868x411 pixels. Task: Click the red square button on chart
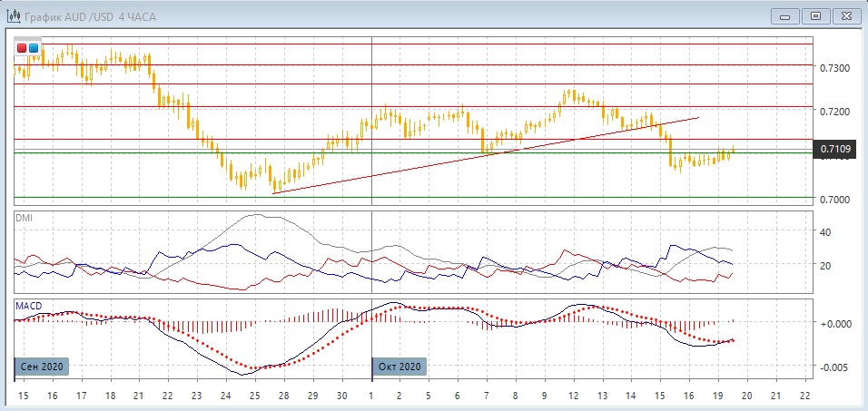tap(22, 48)
